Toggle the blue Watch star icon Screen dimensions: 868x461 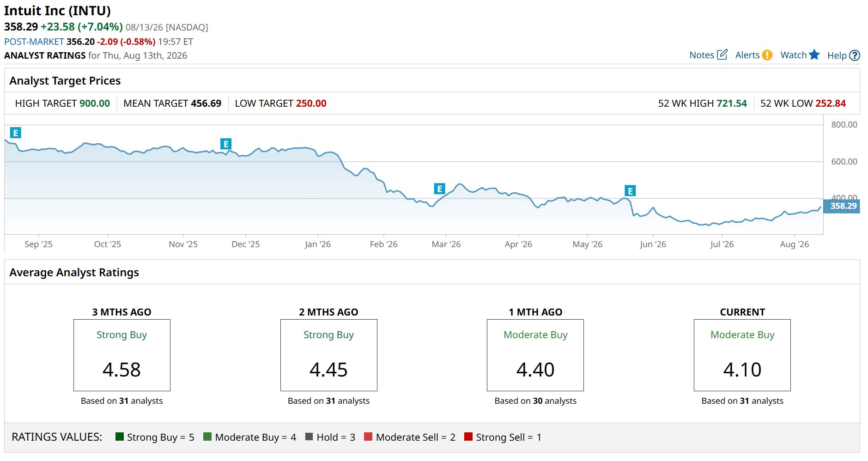tap(814, 55)
